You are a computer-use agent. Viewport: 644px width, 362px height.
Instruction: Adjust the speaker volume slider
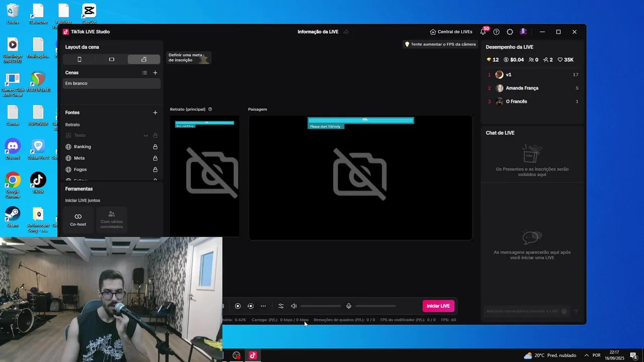click(x=320, y=306)
